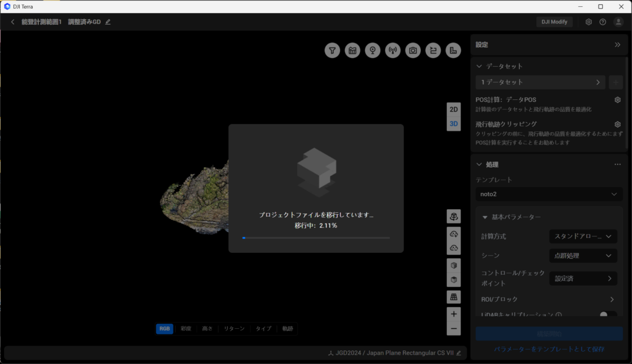
Task: Toggle the LiDARキャリブレーション switch
Action: coord(608,315)
